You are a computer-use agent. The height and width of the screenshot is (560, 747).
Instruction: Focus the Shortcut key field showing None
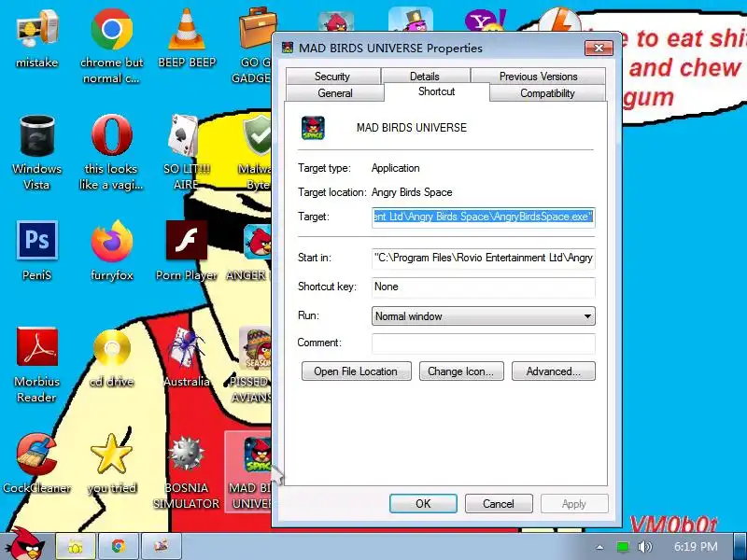[483, 287]
